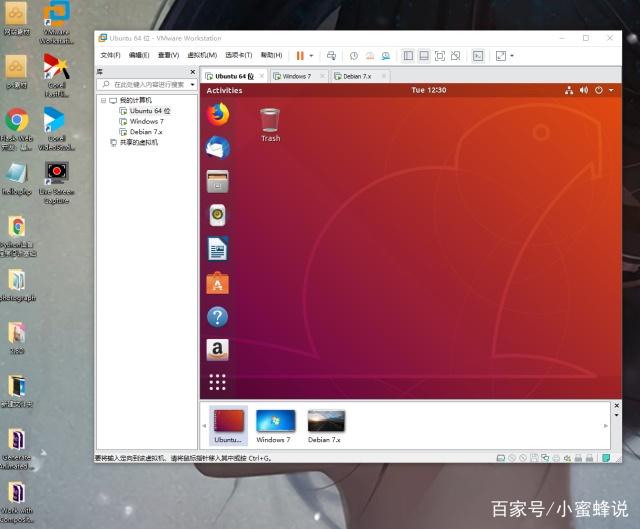
Task: Click the hard disk status bar icon
Action: click(x=500, y=458)
